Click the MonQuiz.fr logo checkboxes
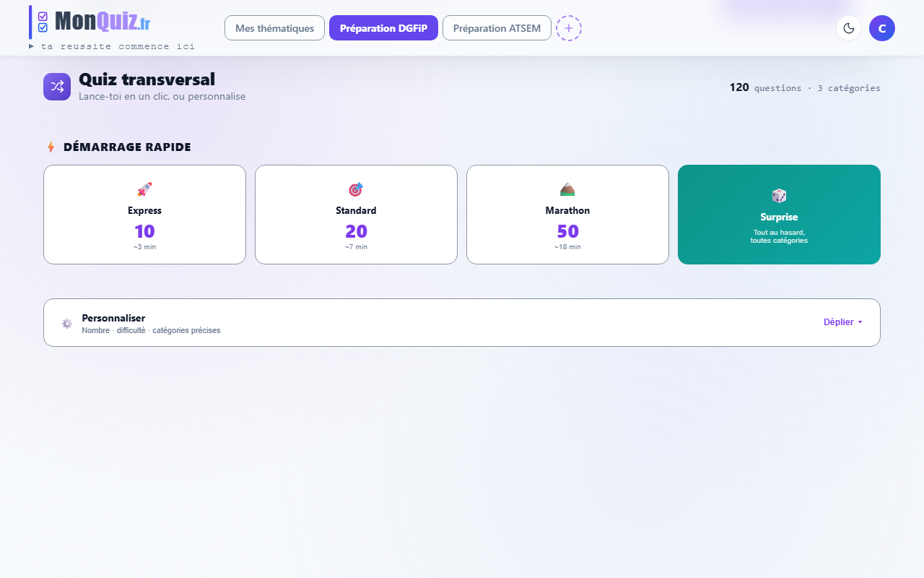 (43, 22)
